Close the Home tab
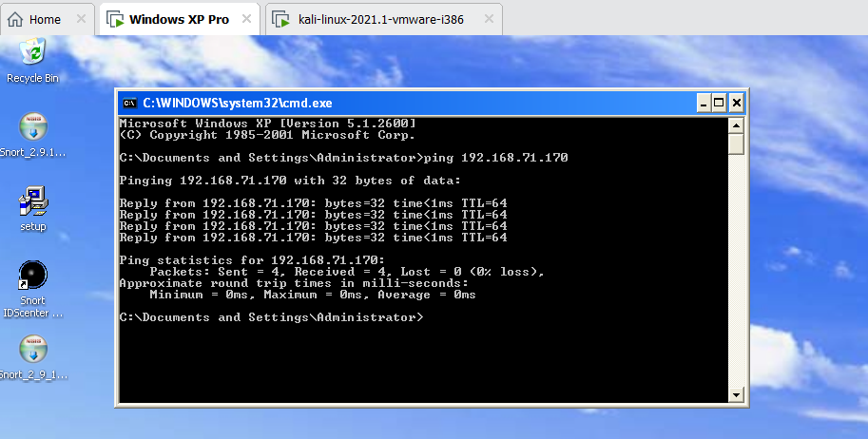Viewport: 868px width, 439px height. (x=81, y=19)
